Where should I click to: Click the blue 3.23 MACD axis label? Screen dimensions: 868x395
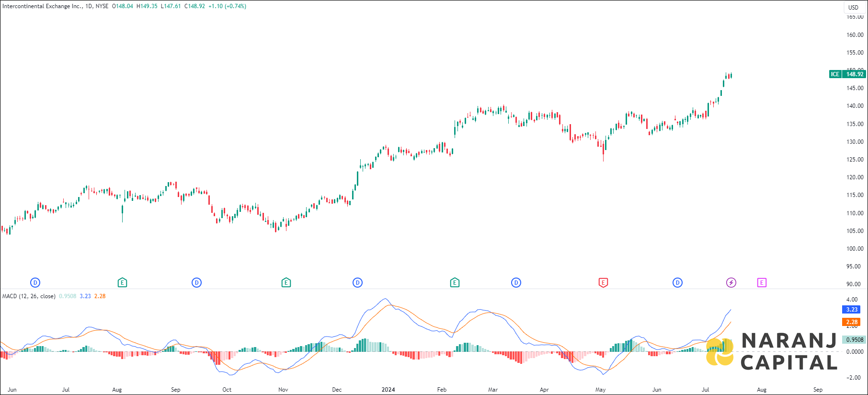851,310
